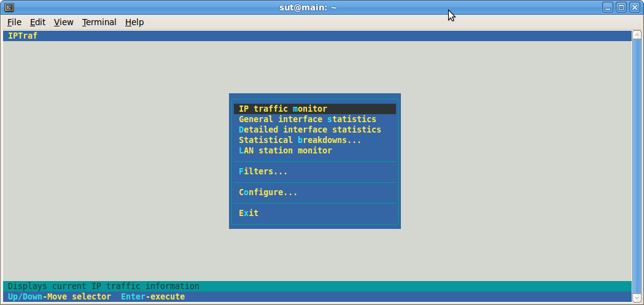
Task: Click scrollbar up arrow
Action: click(637, 34)
